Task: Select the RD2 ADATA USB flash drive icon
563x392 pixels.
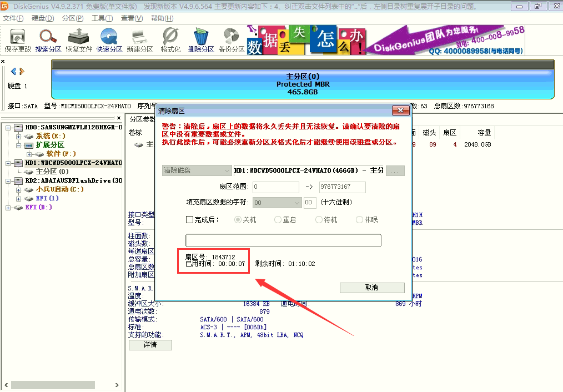Action: [18, 180]
